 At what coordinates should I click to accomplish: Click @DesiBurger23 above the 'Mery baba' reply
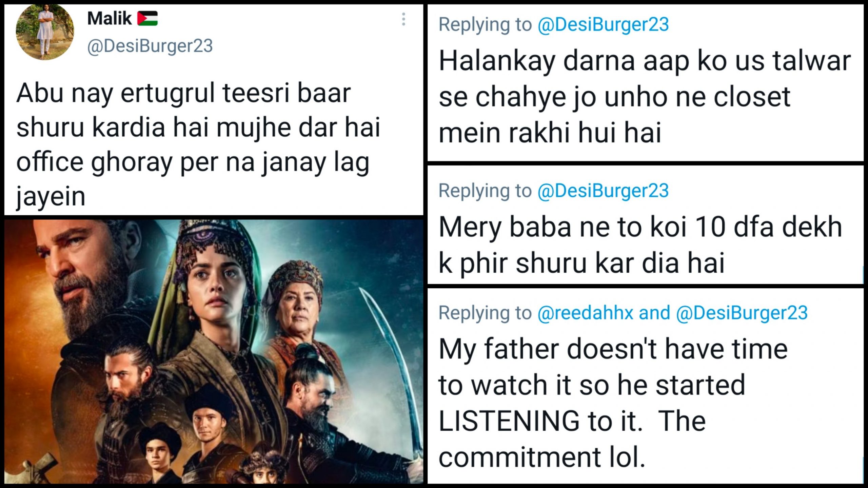click(x=603, y=191)
